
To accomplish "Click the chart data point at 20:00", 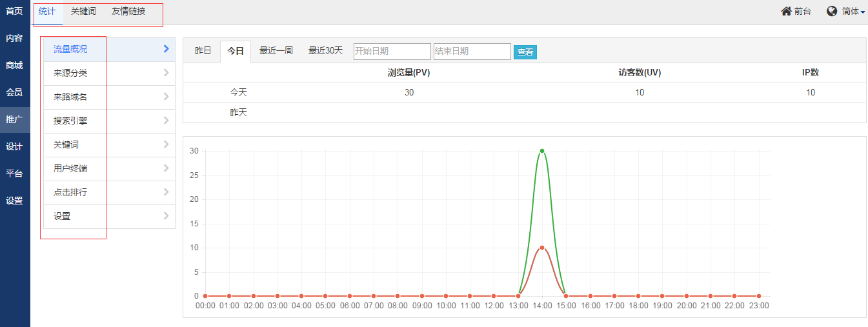I will (x=687, y=296).
